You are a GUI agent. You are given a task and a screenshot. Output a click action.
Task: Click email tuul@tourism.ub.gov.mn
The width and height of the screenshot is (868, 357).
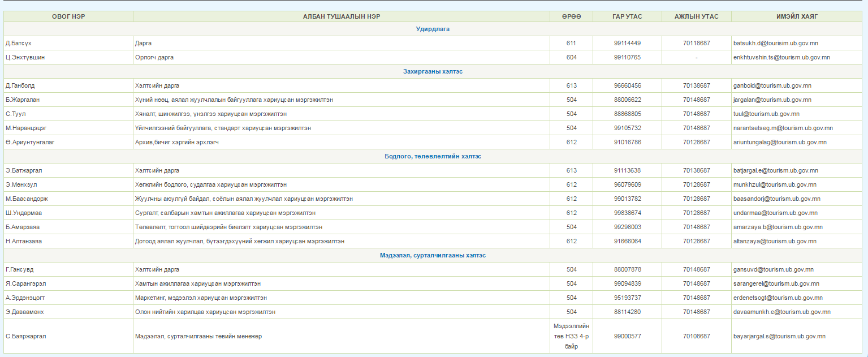pos(766,114)
